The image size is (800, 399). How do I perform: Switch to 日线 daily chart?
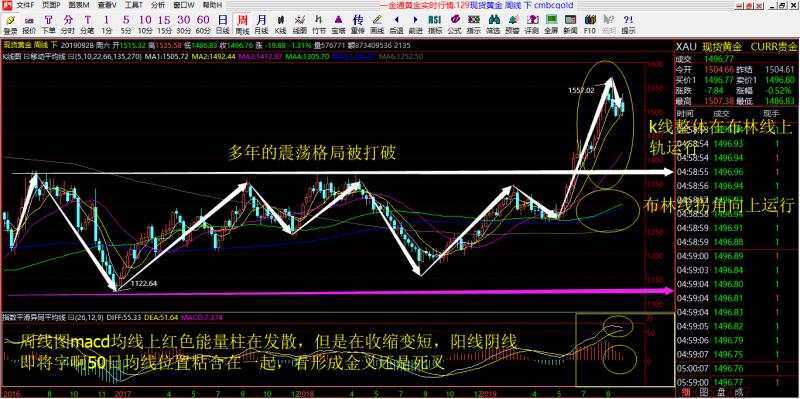pos(222,24)
